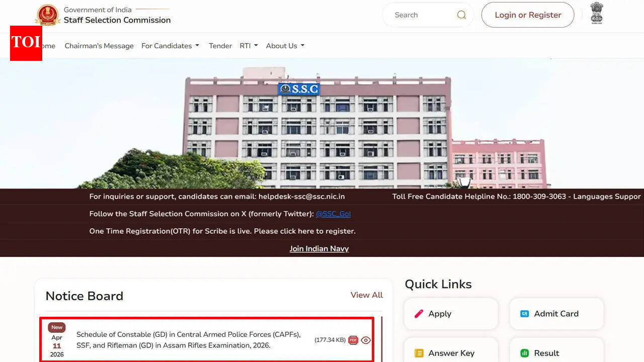Screen dimensions: 644x362
Task: Click the search magnifier icon
Action: coord(461,15)
